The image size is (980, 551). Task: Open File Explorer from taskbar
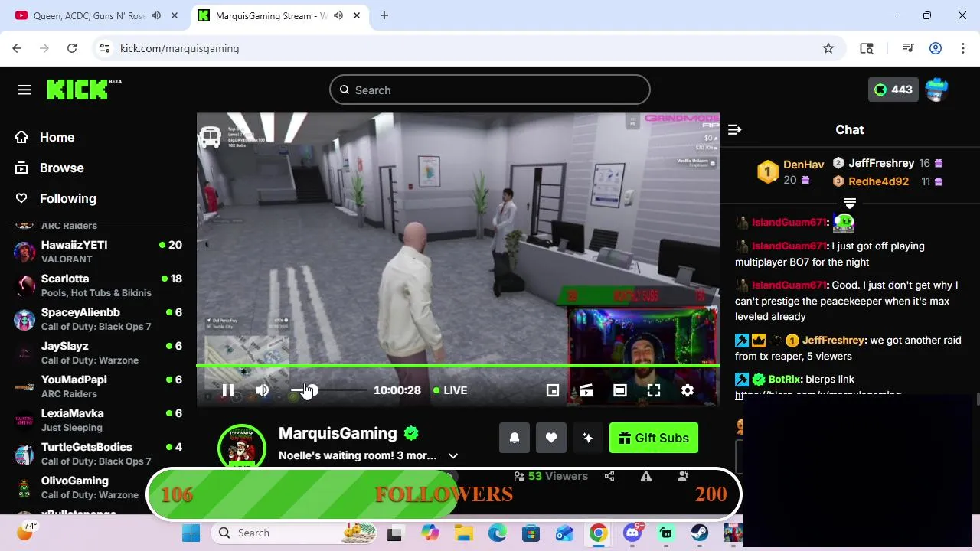pyautogui.click(x=463, y=533)
